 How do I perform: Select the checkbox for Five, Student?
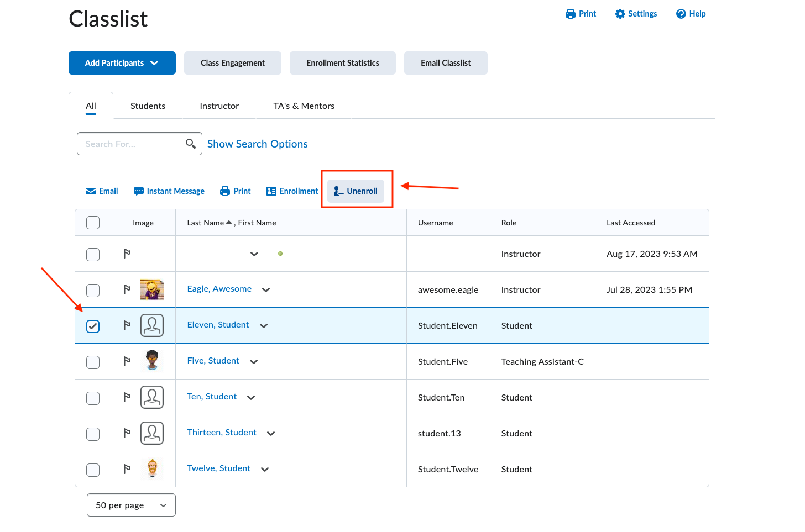93,362
